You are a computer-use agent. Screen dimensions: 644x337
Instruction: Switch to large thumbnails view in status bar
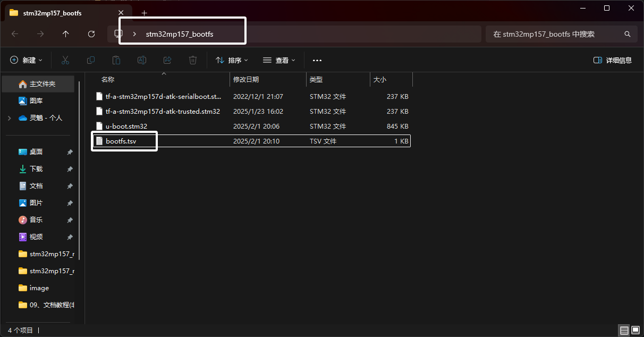pos(635,330)
